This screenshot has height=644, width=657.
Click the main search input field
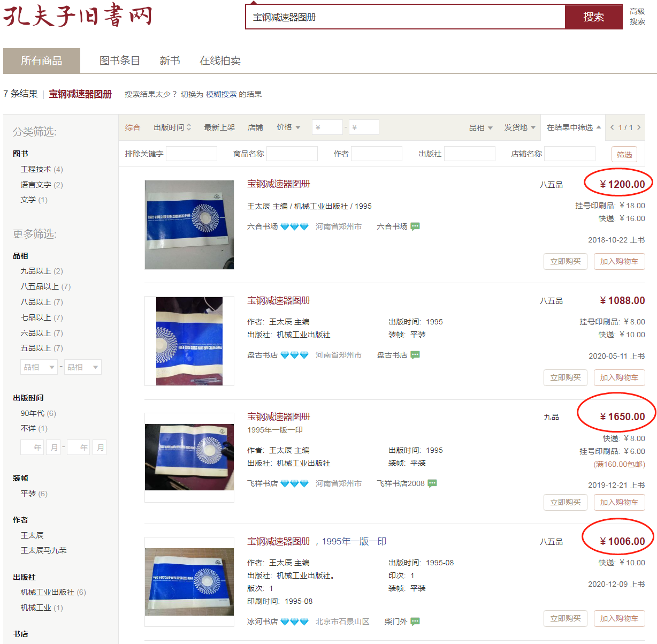[x=406, y=17]
